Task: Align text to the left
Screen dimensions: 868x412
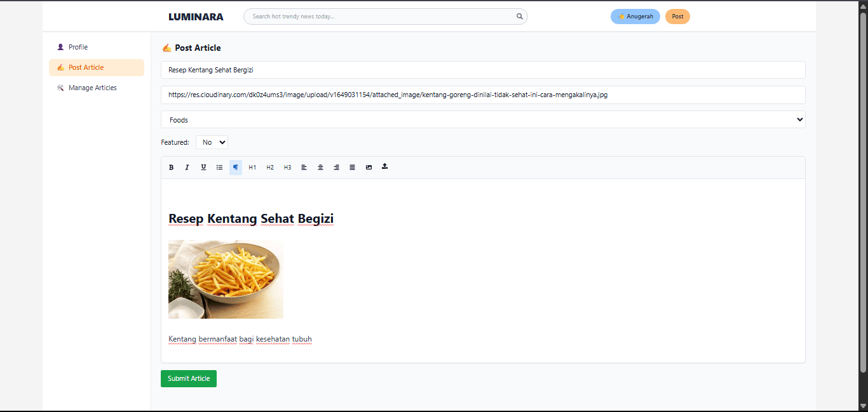Action: coord(304,168)
